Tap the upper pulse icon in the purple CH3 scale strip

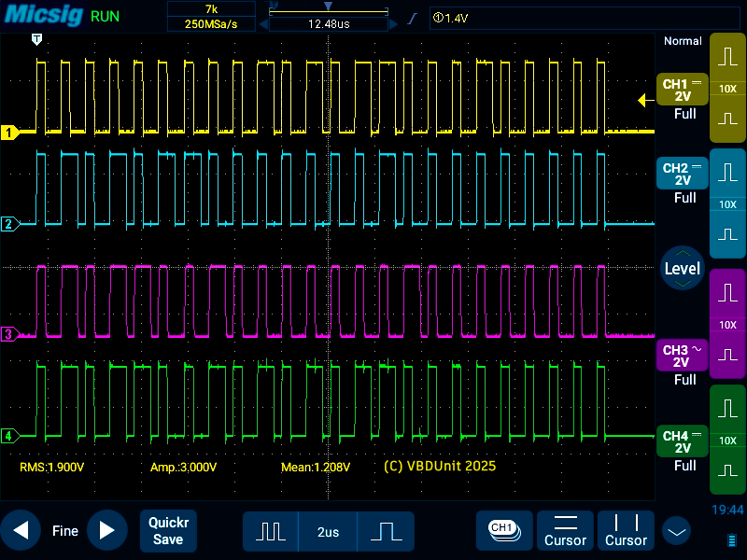[x=727, y=291]
